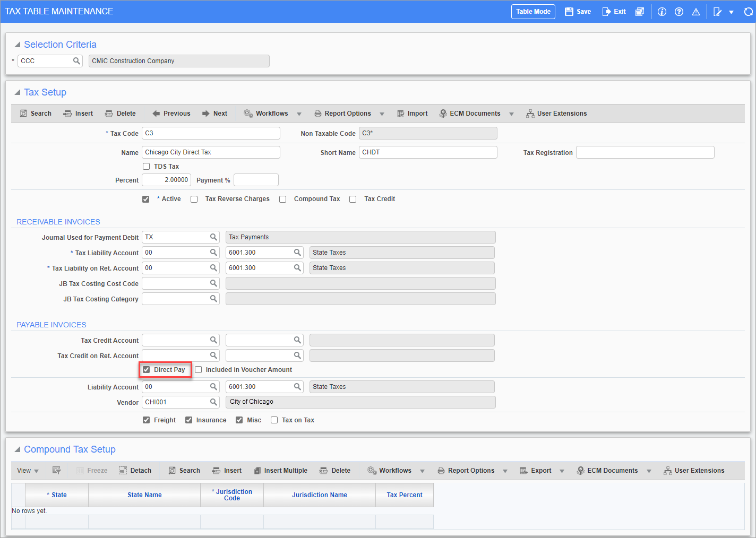Collapse the Selection Criteria section
This screenshot has height=538, width=756.
click(x=18, y=45)
